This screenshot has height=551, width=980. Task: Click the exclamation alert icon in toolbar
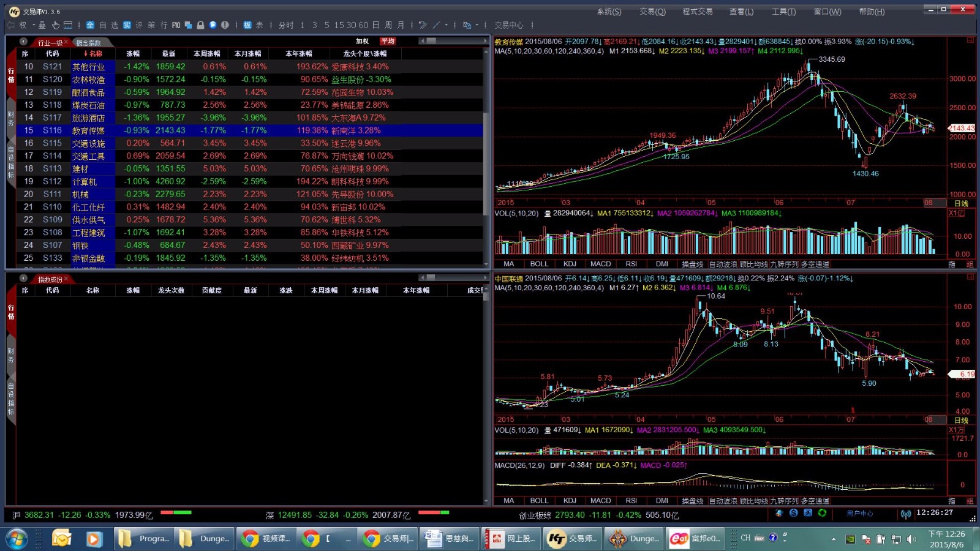(x=225, y=25)
